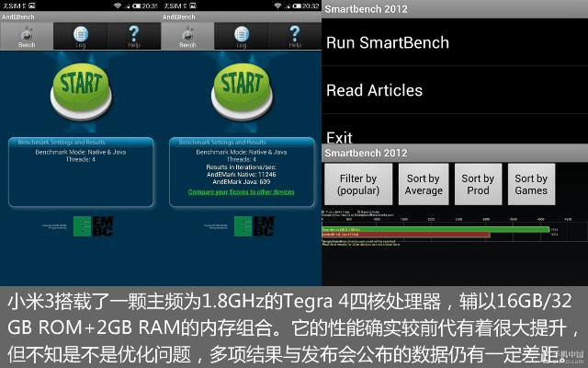Open the Log tab in the left AndEBench screen
Screen dimensions: 588x368
point(80,37)
